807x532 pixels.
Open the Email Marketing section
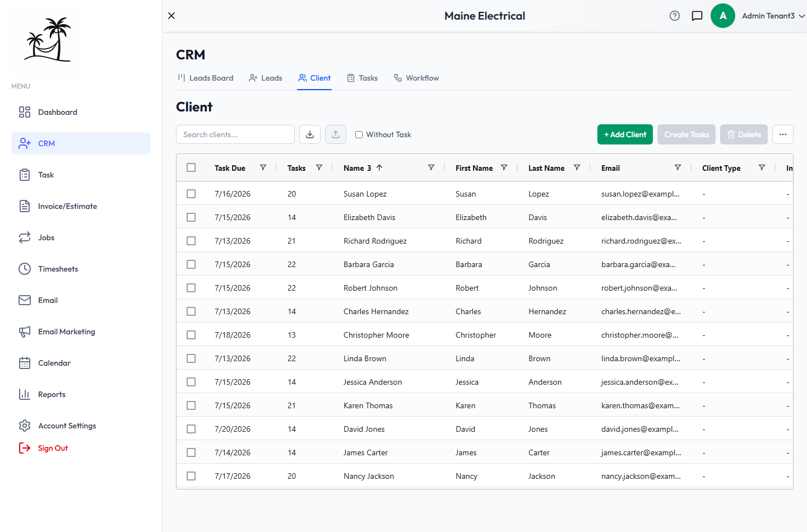point(81,332)
